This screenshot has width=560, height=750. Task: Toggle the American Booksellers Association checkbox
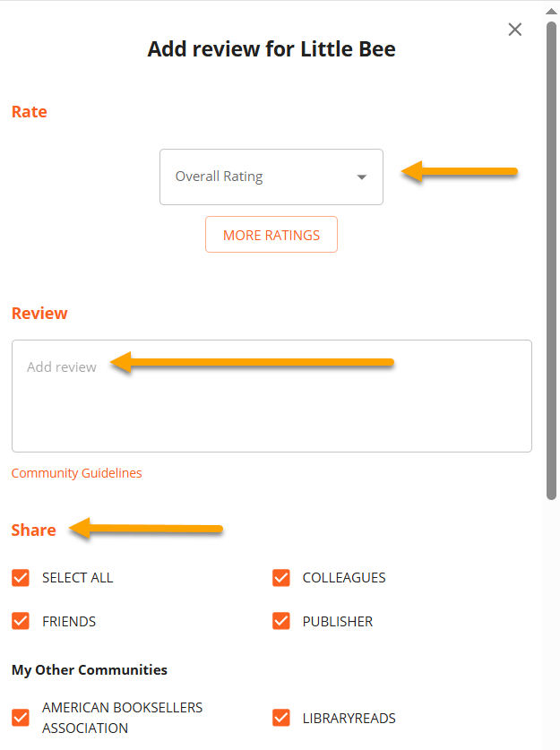(21, 718)
